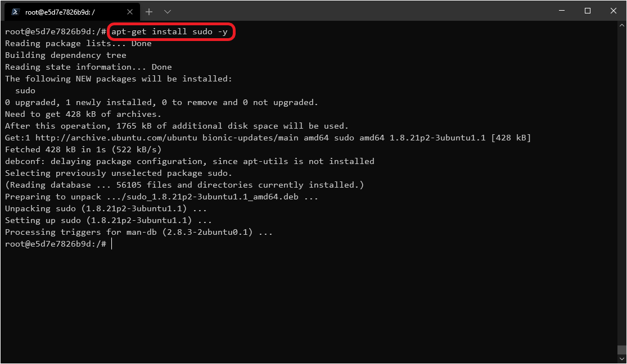627x364 pixels.
Task: Click the cursor at the last root prompt
Action: pyautogui.click(x=111, y=244)
